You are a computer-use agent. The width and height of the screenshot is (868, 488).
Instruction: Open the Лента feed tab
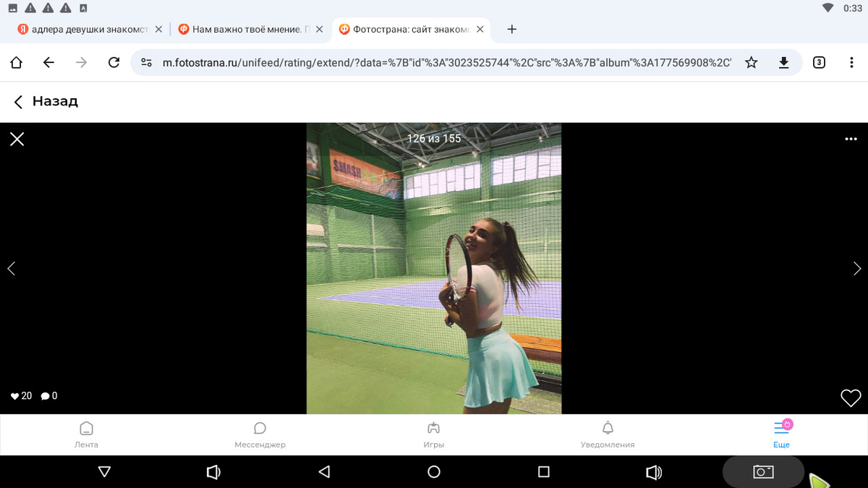[86, 435]
